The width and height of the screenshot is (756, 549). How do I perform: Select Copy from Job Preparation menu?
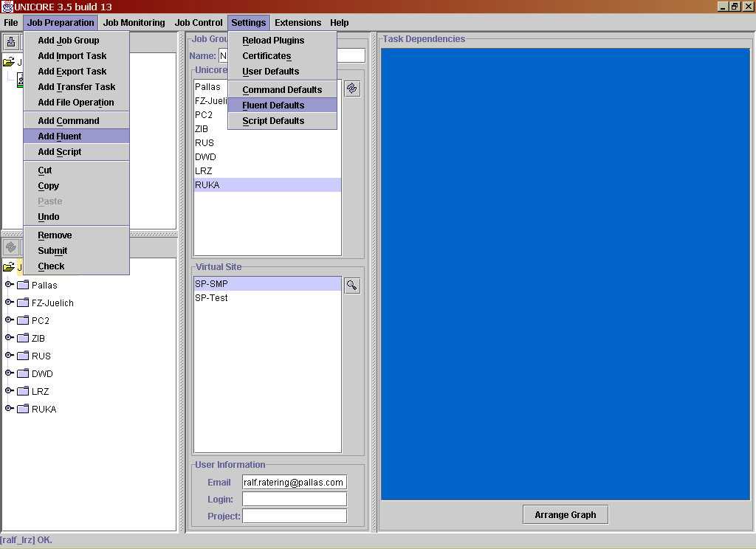point(77,186)
